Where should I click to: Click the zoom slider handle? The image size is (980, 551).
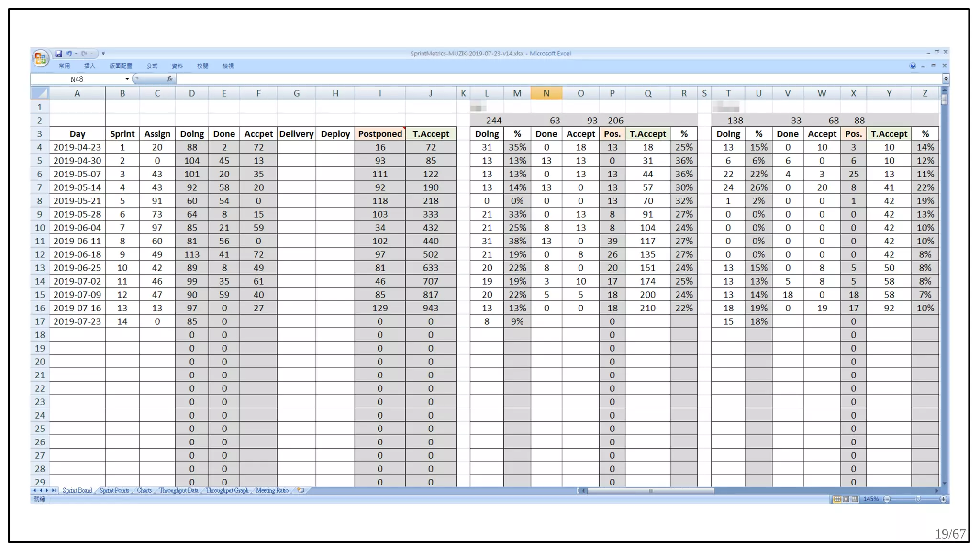(x=918, y=499)
